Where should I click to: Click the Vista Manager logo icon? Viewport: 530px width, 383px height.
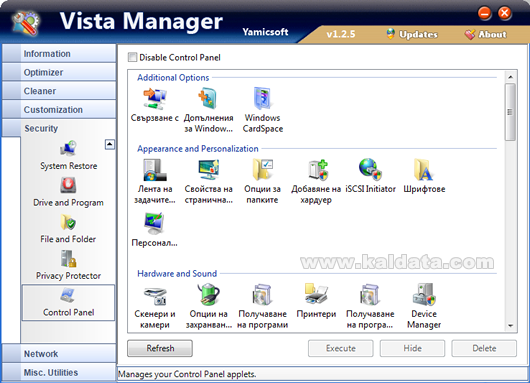pyautogui.click(x=26, y=23)
